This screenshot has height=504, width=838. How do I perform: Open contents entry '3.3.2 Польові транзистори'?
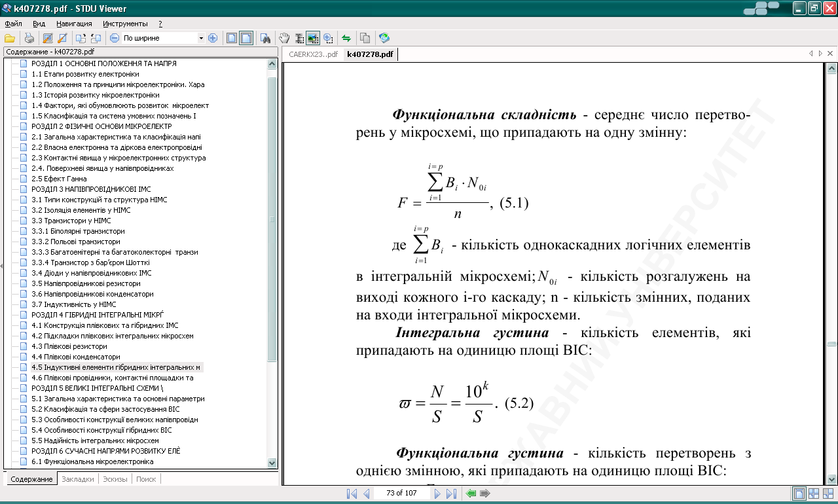pos(76,242)
